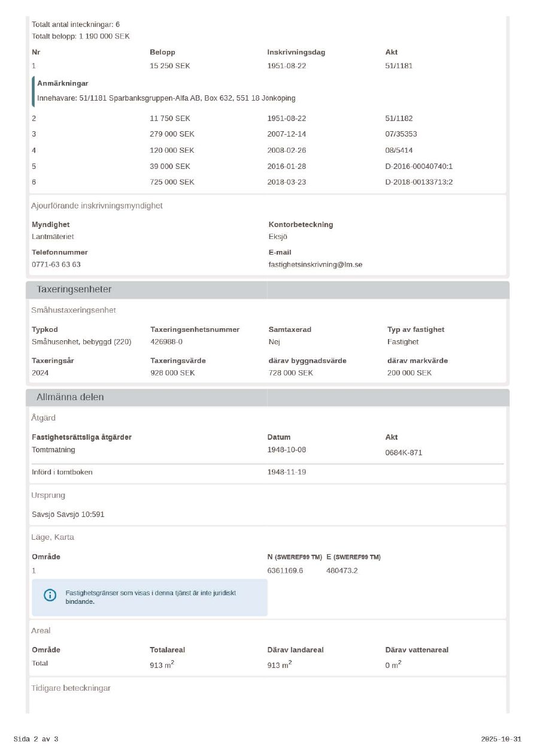Click Akt value 08/5414

pos(399,150)
